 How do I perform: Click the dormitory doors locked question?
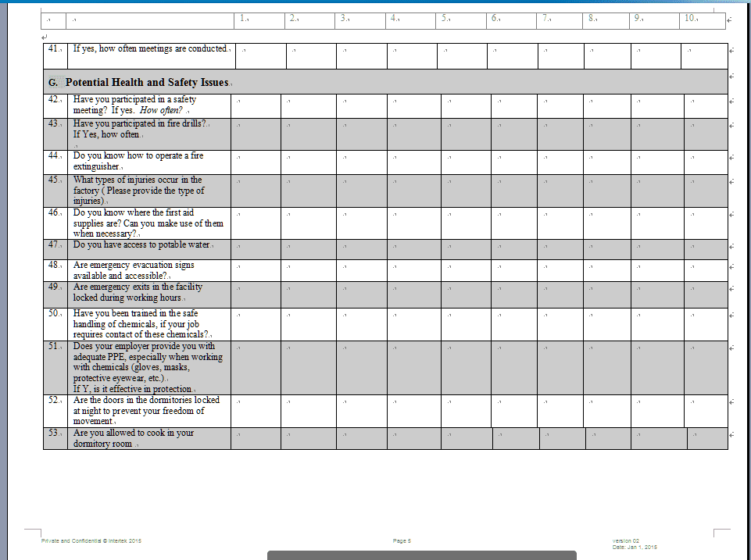145,410
